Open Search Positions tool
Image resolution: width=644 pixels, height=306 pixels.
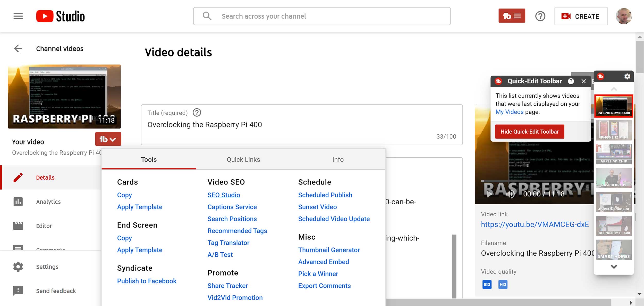tap(232, 219)
